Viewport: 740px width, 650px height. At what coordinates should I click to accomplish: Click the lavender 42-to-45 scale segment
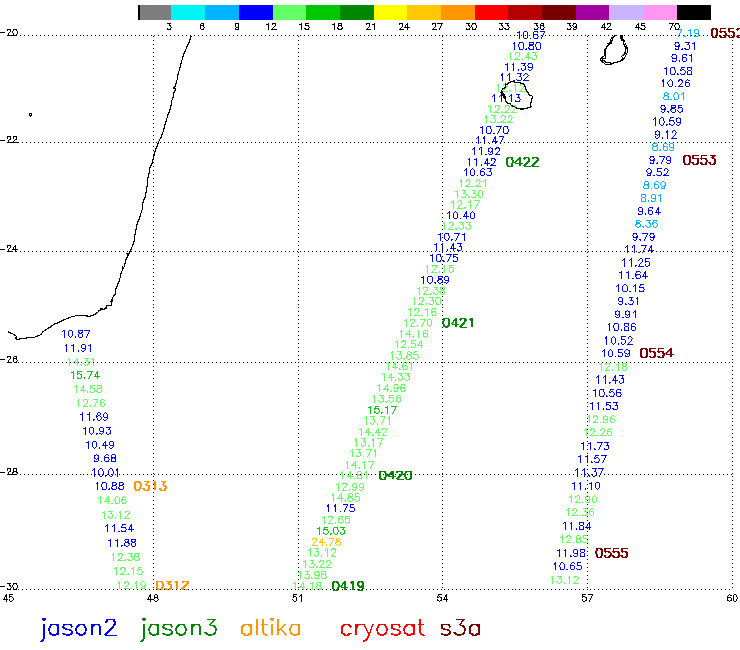click(626, 12)
